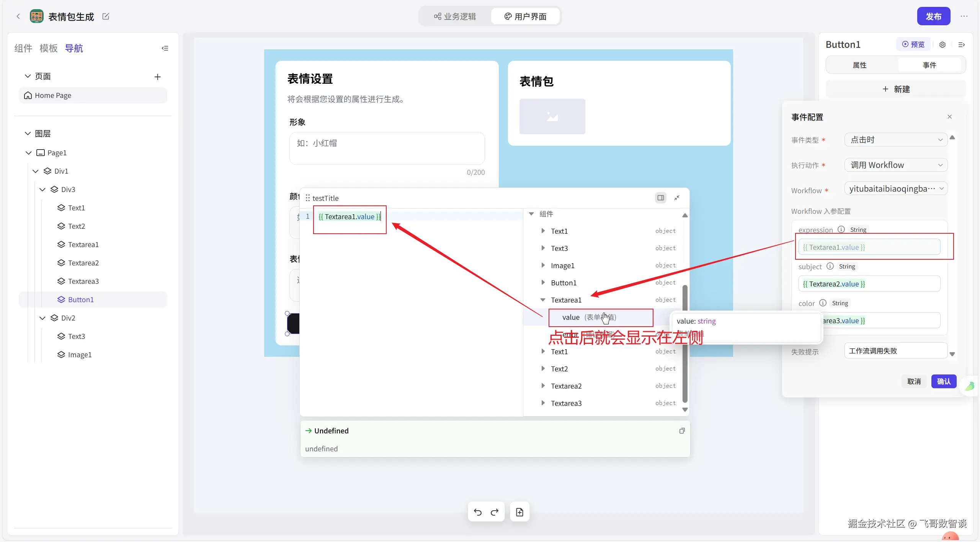This screenshot has width=980, height=542.
Task: Click the undo arrow icon
Action: click(477, 512)
